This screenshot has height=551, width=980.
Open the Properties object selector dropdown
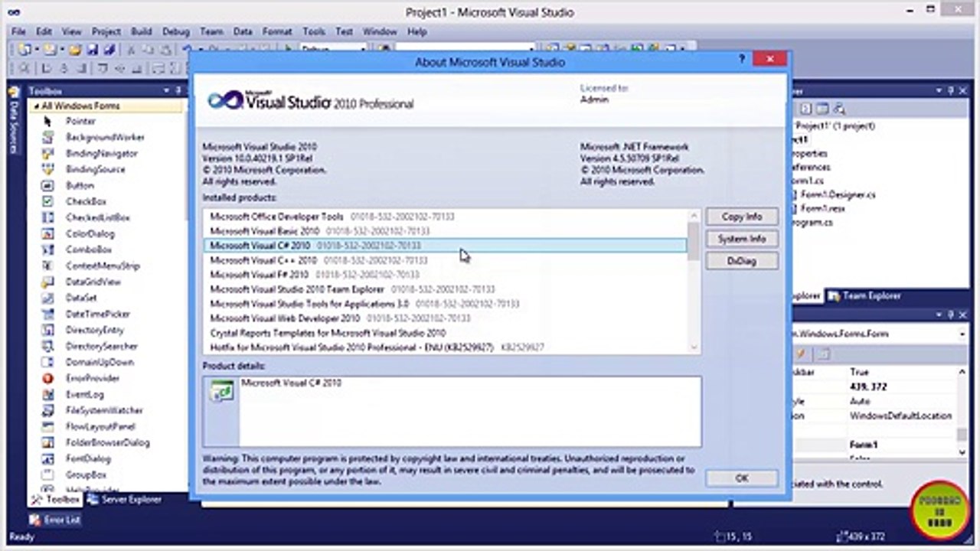(x=962, y=334)
